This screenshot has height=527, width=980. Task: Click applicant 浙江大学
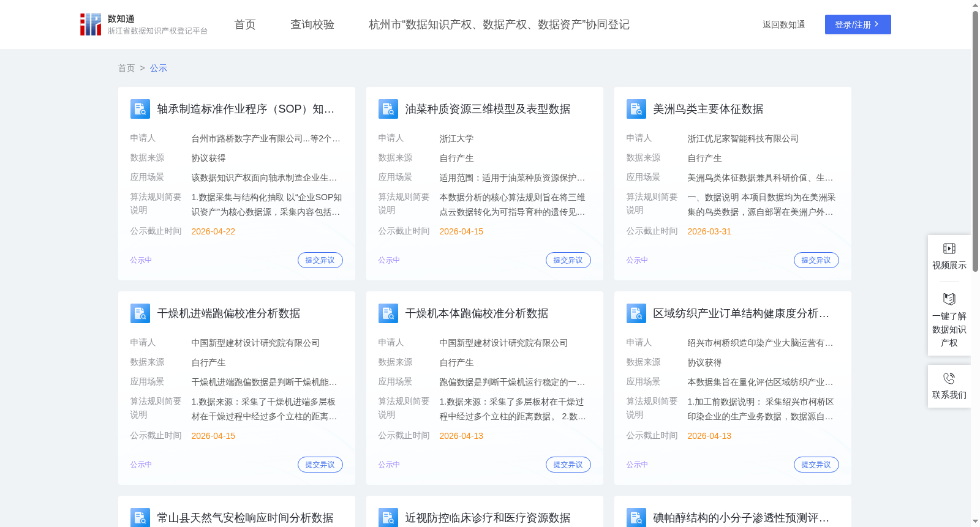tap(456, 139)
